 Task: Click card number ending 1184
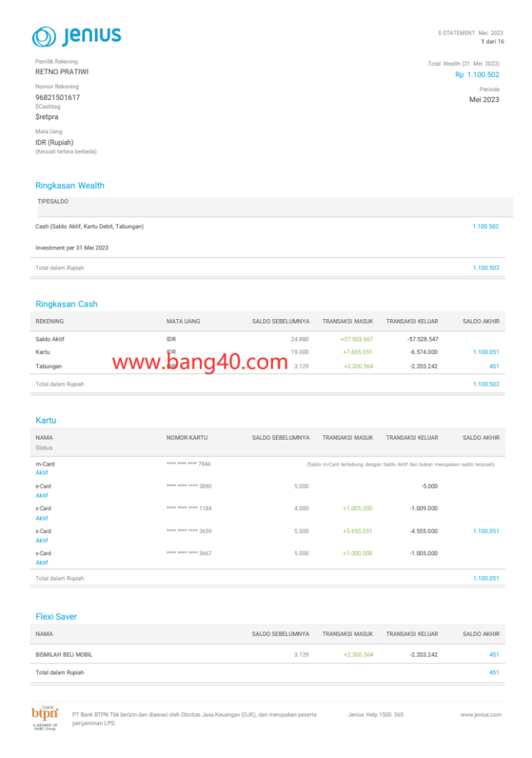189,509
